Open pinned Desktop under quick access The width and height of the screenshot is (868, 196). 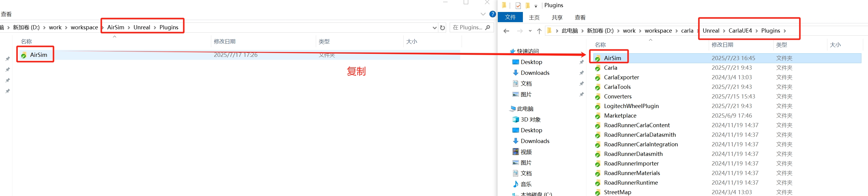pyautogui.click(x=531, y=62)
